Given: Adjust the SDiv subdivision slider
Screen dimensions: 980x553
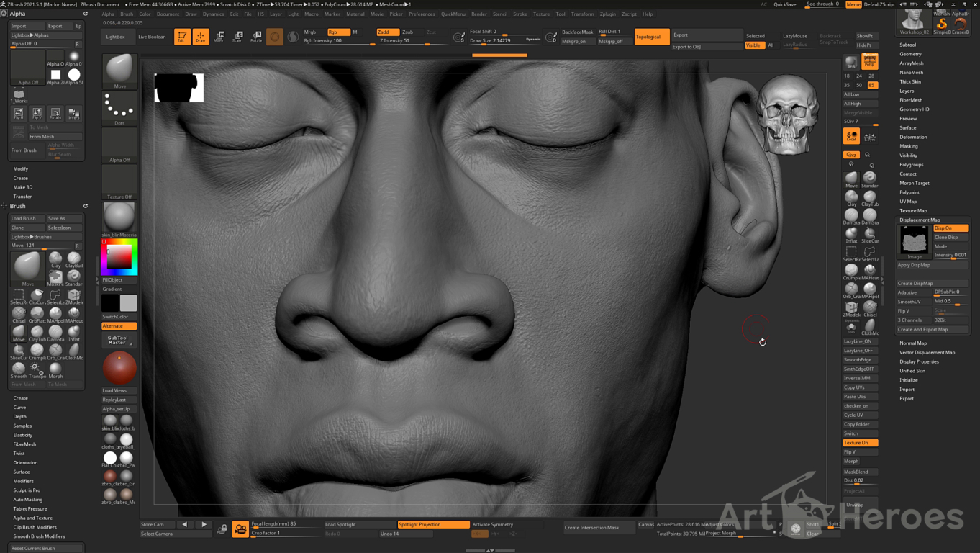Looking at the screenshot, I should (x=860, y=122).
